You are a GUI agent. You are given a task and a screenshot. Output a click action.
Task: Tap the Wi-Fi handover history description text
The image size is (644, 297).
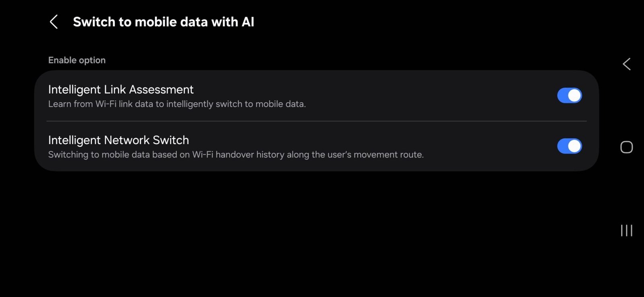click(x=236, y=155)
